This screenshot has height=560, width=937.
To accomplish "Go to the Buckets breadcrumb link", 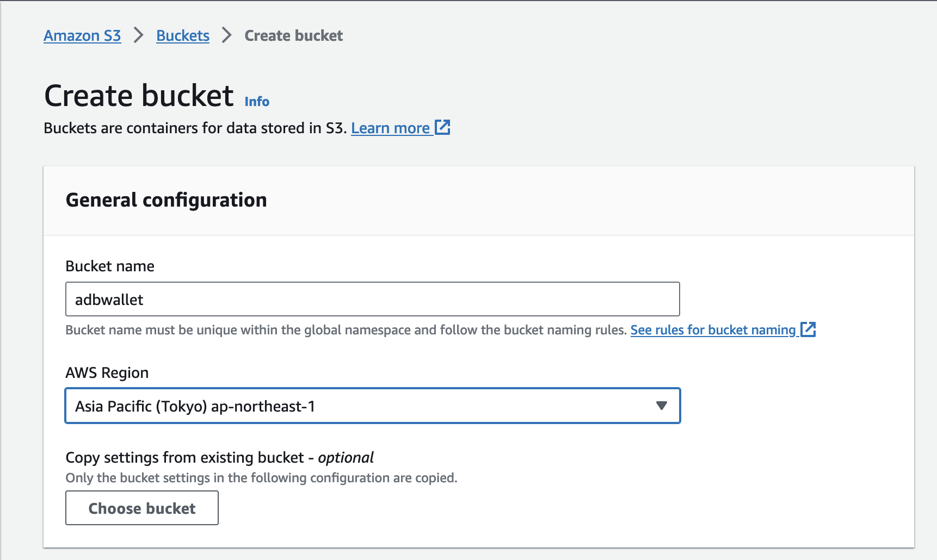I will click(x=183, y=36).
